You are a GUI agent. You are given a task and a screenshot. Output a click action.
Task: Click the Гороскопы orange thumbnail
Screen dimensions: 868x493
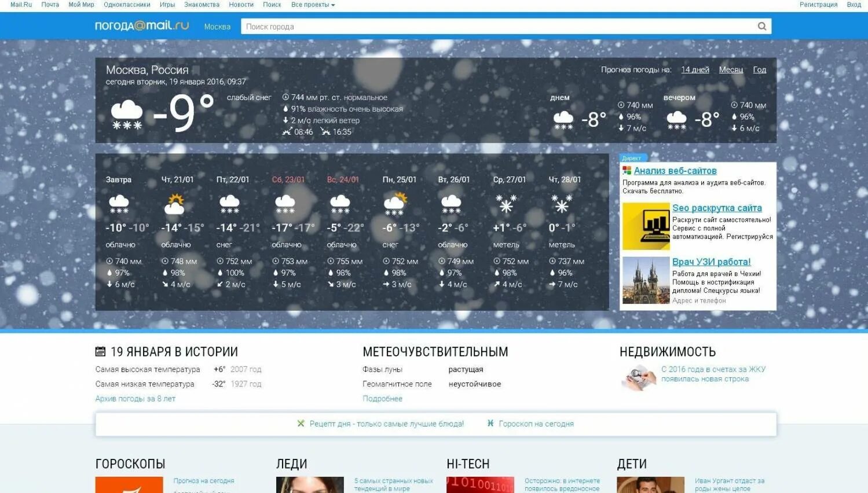coord(129,485)
